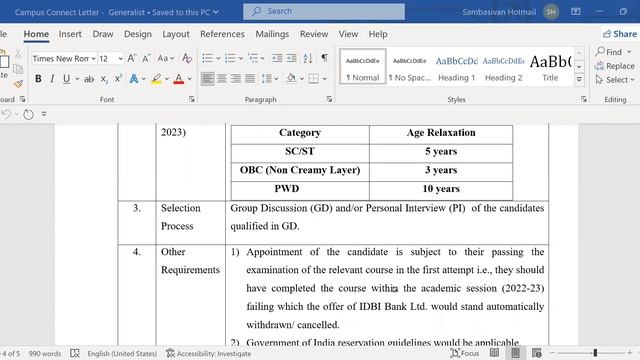Click Format Painter brush
The height and width of the screenshot is (360, 640).
(x=18, y=84)
